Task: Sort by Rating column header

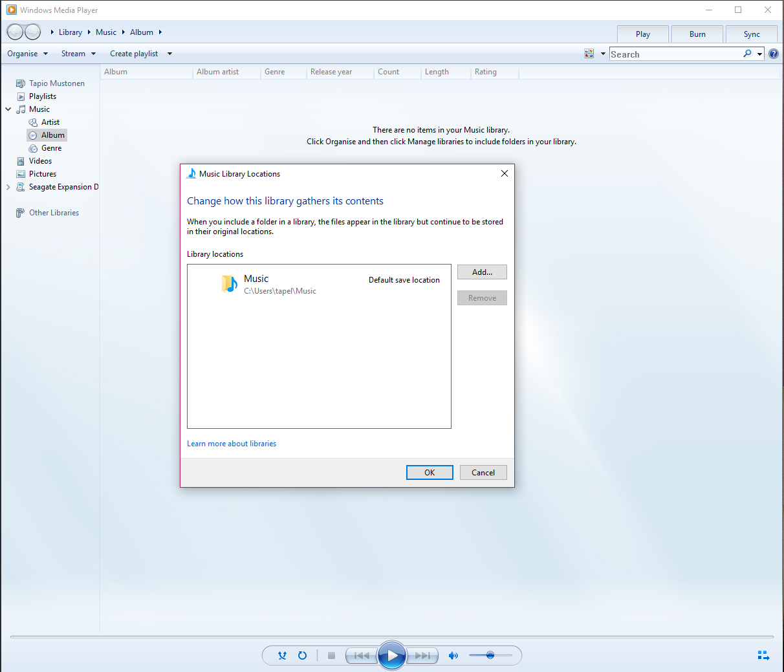Action: 495,72
